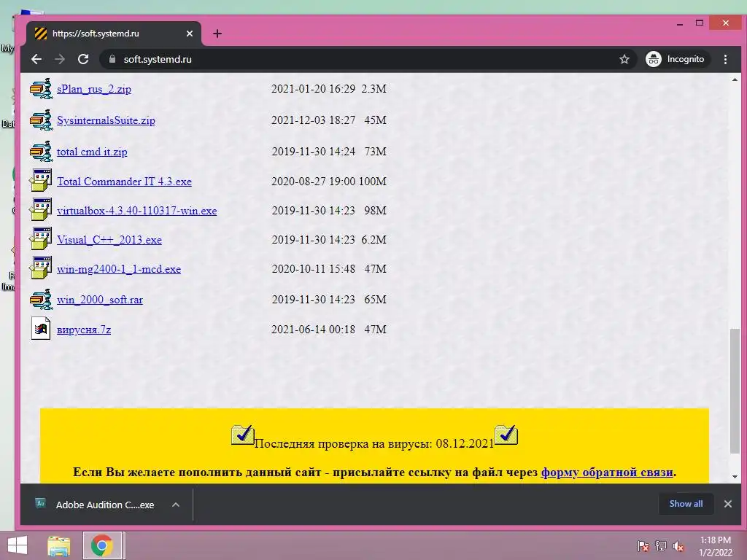Click the scrollbar down arrow
Viewport: 747px width, 560px height.
[735, 477]
